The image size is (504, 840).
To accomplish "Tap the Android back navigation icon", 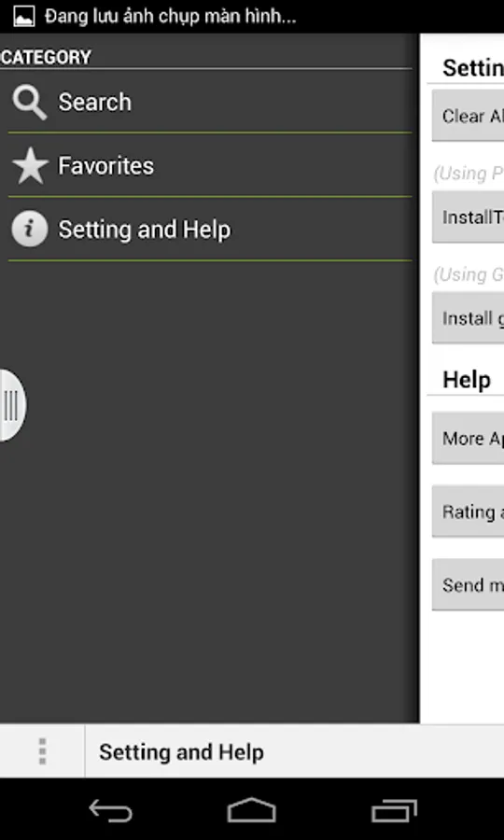I will coord(110,810).
